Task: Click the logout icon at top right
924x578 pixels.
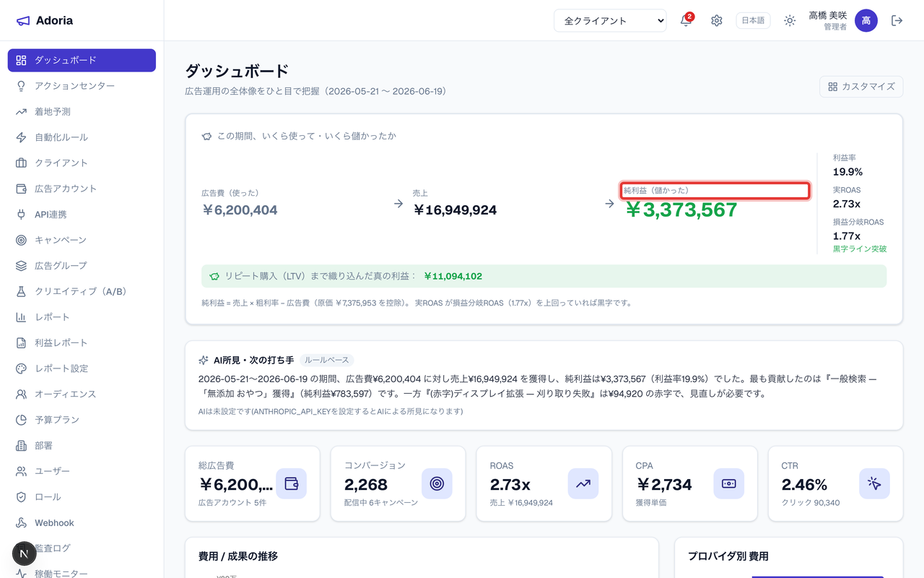Action: tap(897, 21)
